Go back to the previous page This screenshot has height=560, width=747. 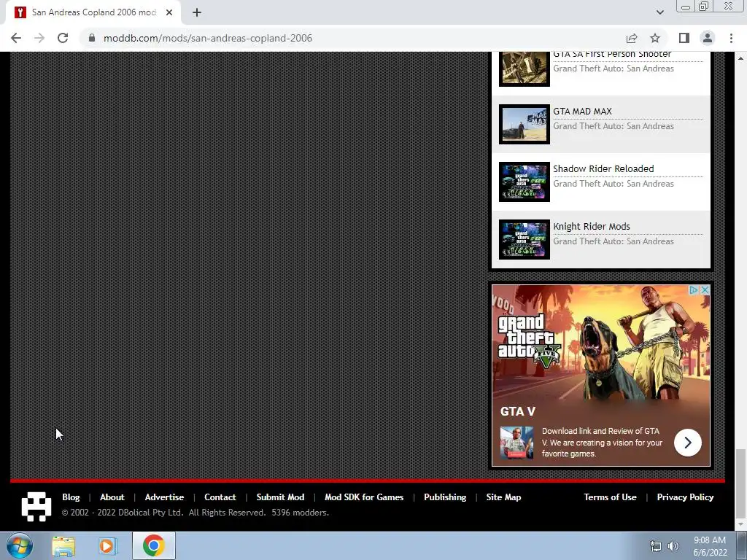[x=16, y=38]
